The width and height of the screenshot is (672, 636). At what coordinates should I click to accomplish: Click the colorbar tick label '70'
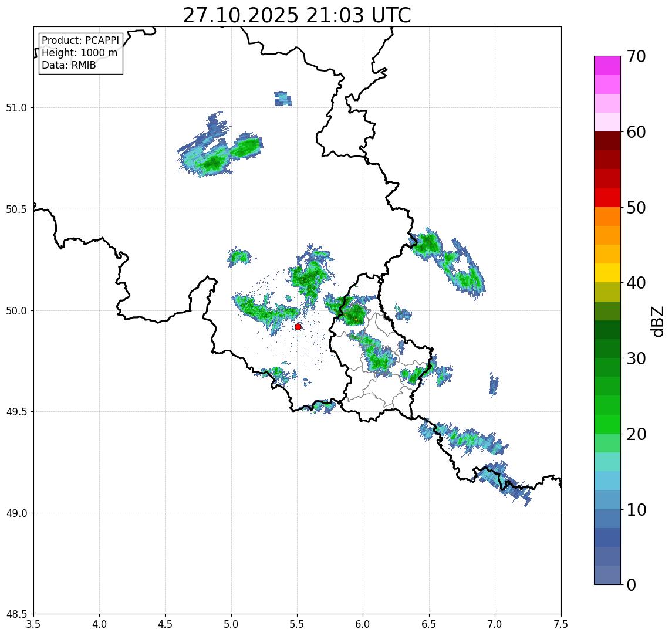pos(636,56)
